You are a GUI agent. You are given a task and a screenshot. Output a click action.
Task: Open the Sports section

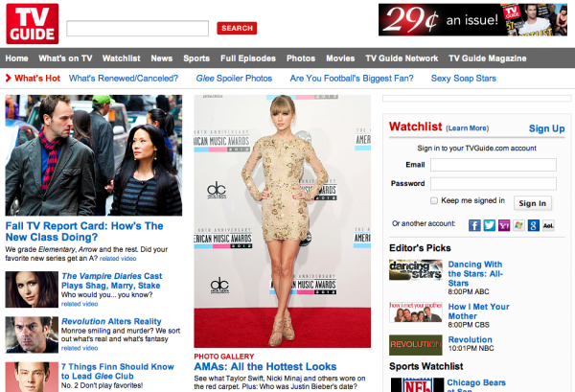click(x=196, y=58)
